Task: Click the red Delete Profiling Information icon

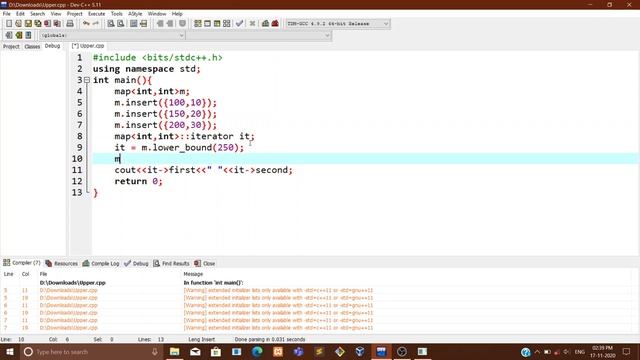Action: coord(275,24)
